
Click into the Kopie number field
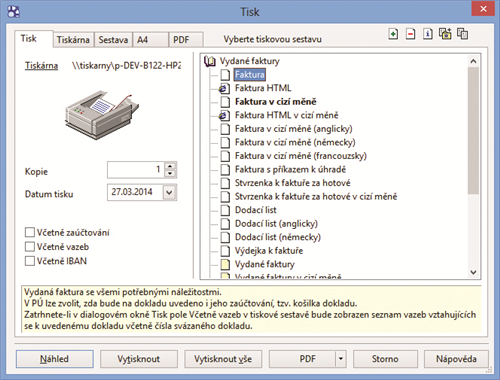136,170
